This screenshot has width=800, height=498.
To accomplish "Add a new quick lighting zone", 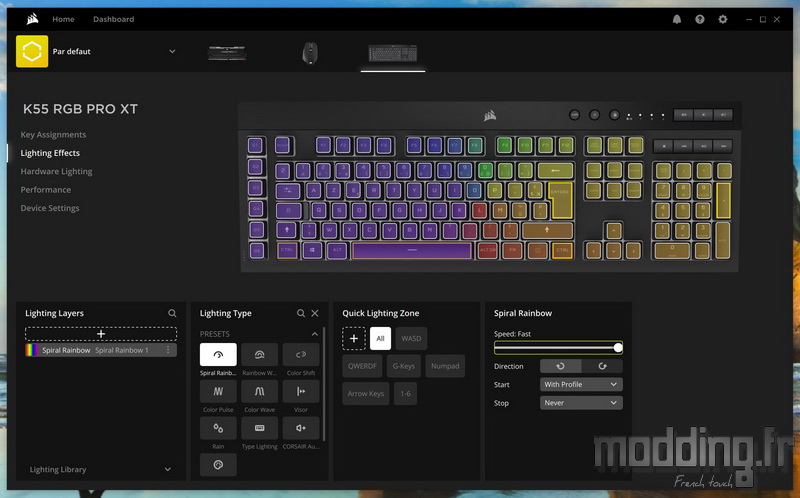I will click(354, 338).
